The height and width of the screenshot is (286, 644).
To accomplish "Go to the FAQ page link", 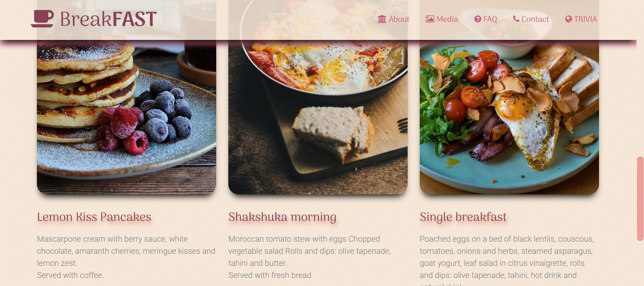I will 486,19.
